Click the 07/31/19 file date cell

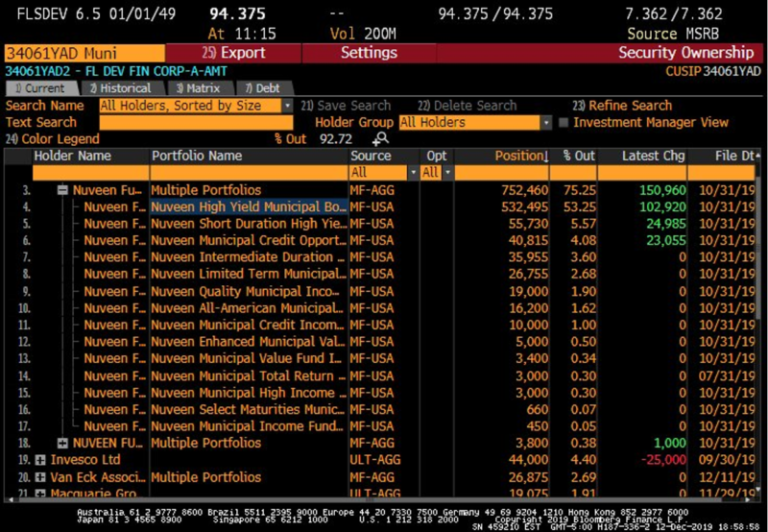point(727,375)
